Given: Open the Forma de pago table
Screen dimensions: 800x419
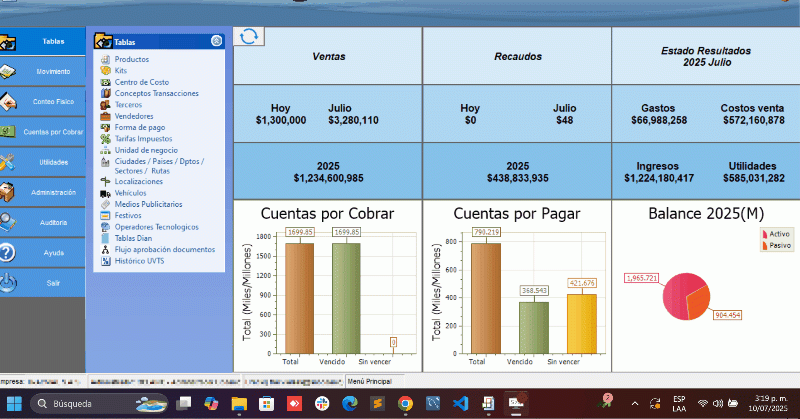Looking at the screenshot, I should click(139, 127).
